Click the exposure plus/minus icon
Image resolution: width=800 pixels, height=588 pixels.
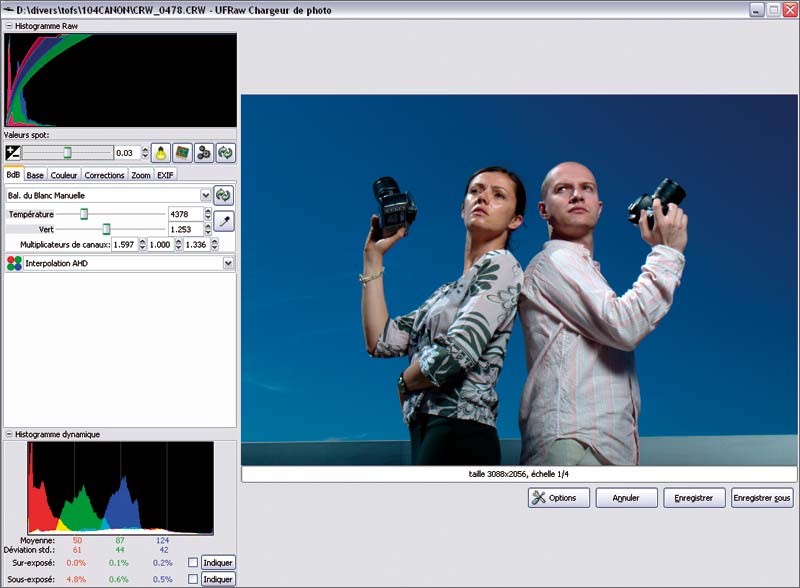pyautogui.click(x=13, y=153)
